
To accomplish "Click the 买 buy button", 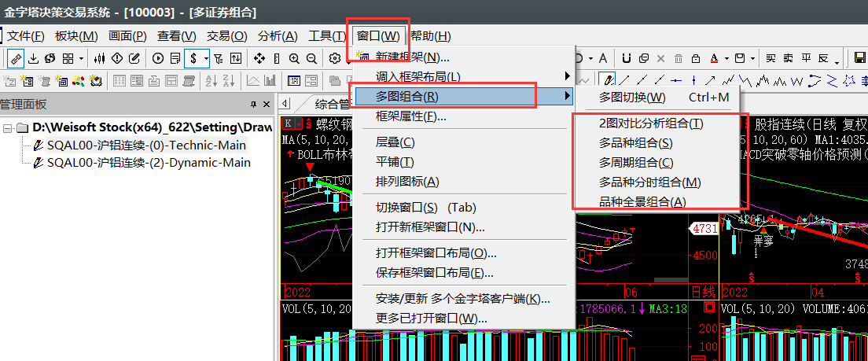I will pos(771,58).
